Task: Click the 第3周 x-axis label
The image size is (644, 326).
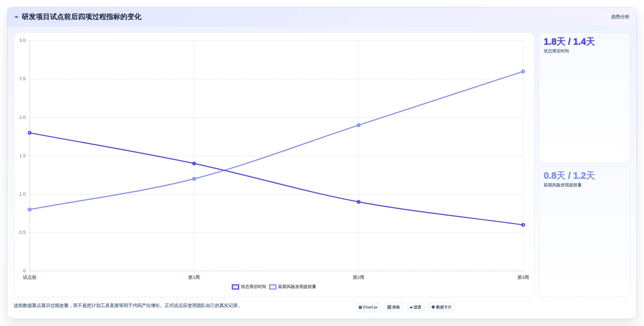Action: point(523,277)
